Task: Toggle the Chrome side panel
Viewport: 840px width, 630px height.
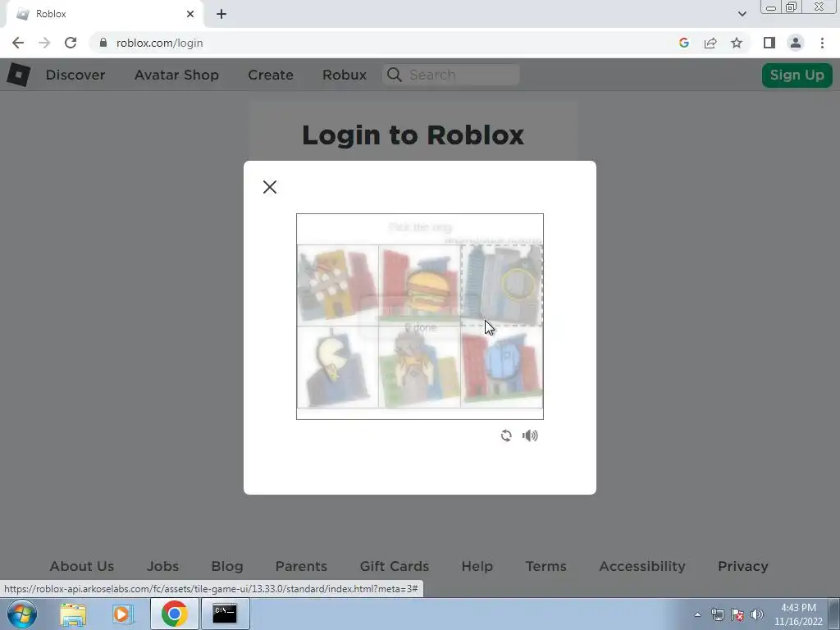Action: coord(769,43)
